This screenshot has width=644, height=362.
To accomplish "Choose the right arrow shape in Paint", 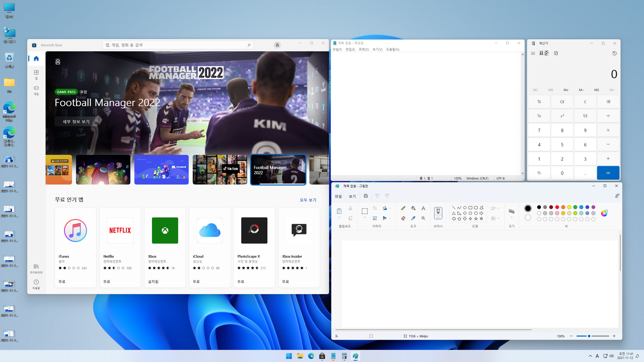I will tap(482, 213).
